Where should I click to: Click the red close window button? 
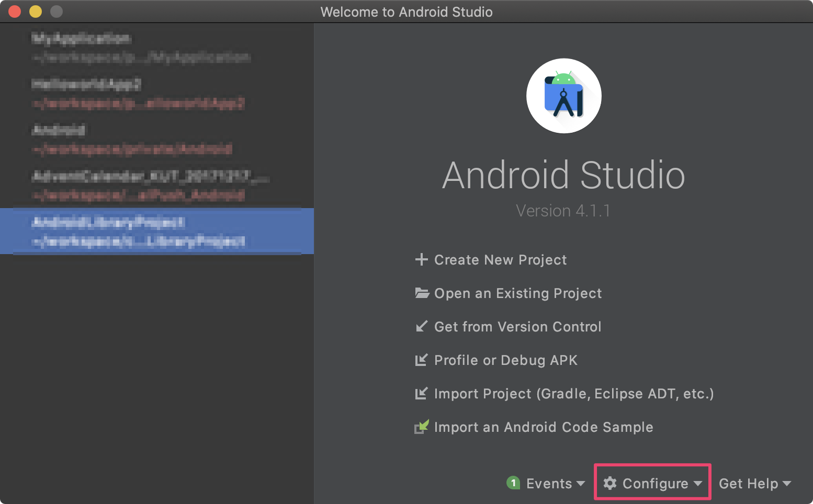click(15, 12)
